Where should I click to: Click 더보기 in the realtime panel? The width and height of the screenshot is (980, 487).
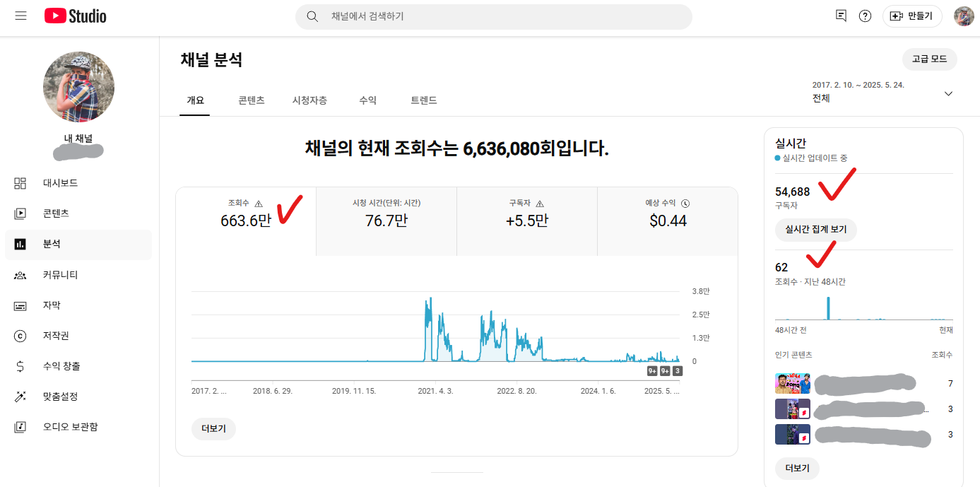pos(797,468)
